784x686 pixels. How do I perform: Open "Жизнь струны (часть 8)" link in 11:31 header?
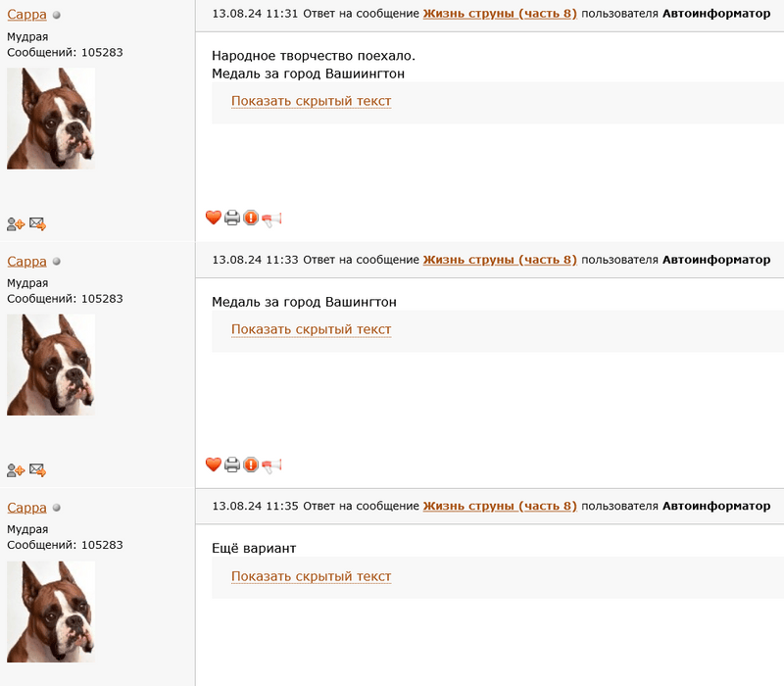(500, 14)
